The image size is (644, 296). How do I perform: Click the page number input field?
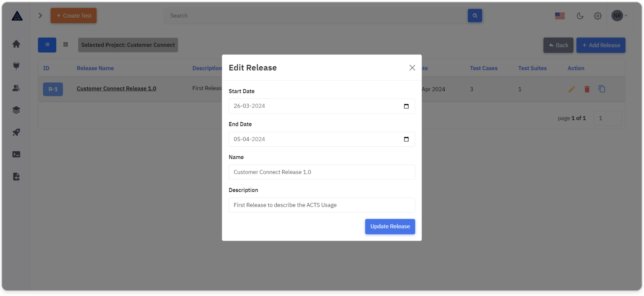[x=608, y=118]
